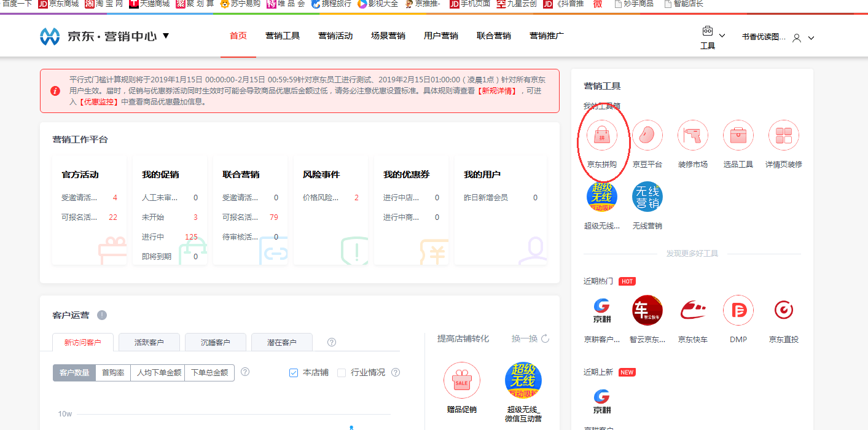Click 受邀请活 count 4 under 官方活动
This screenshot has width=868, height=430.
[115, 198]
